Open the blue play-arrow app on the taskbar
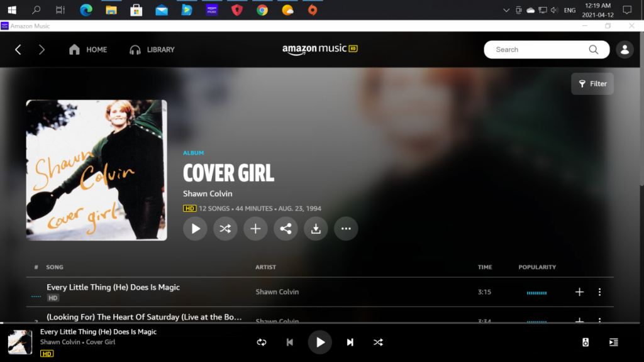Viewport: 644px width, 362px height. coord(186,10)
